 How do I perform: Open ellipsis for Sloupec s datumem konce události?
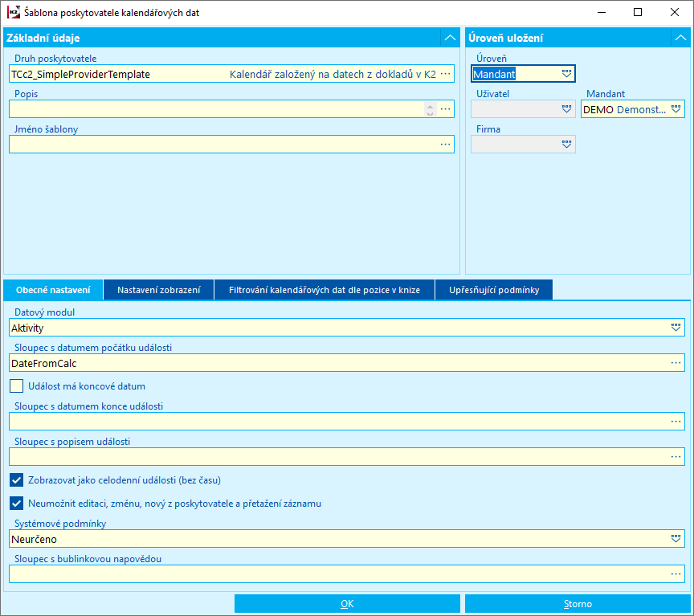[676, 422]
